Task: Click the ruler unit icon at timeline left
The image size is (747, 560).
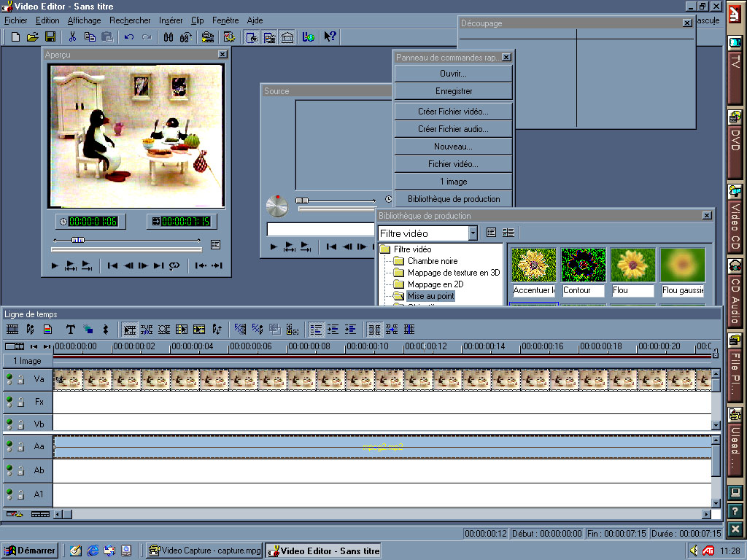Action: pos(15,346)
